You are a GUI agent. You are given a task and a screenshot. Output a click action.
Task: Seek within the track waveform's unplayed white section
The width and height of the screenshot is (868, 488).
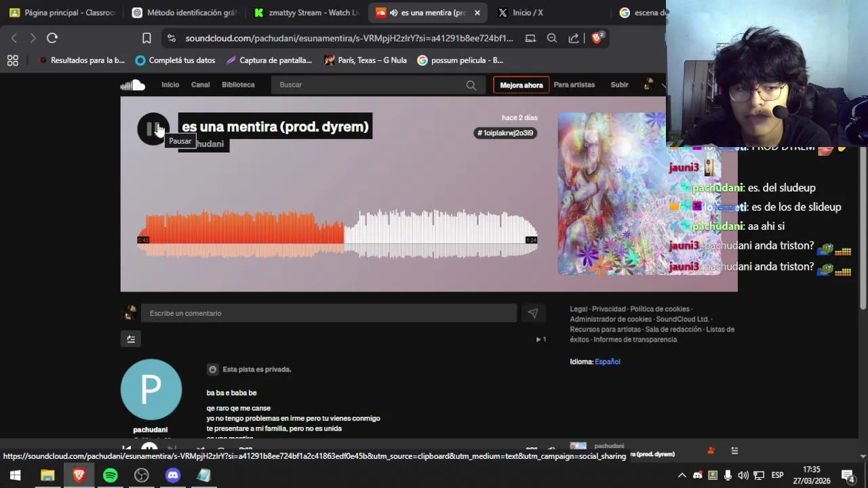click(x=441, y=234)
